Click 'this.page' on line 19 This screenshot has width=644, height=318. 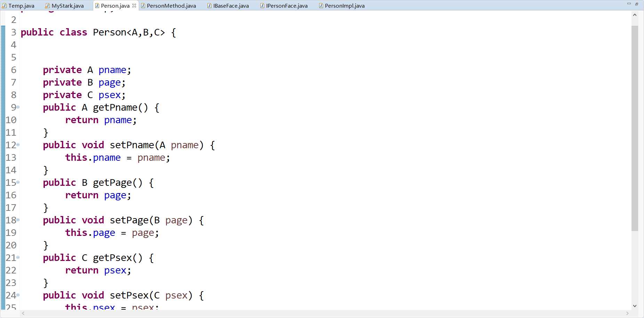(90, 233)
